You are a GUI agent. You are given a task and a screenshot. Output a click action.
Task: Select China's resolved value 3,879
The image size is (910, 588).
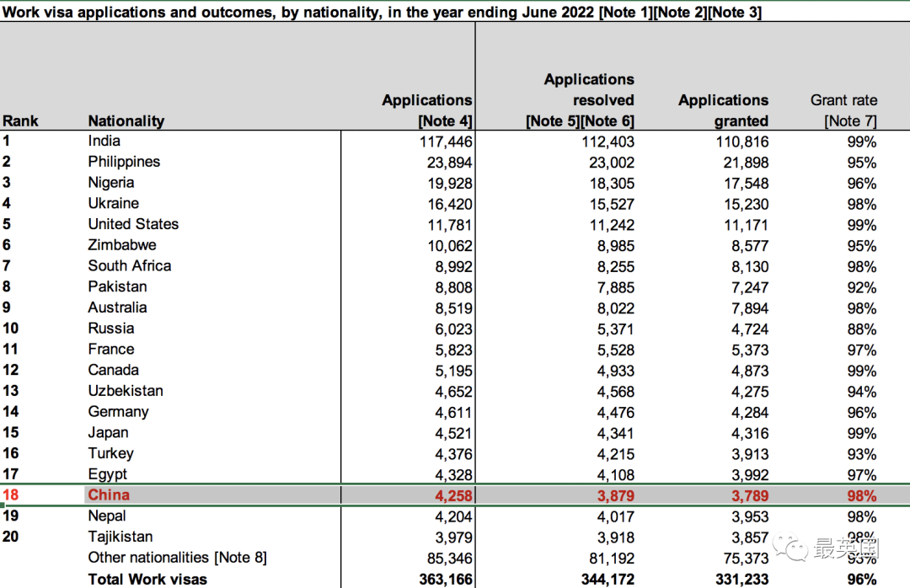[616, 497]
